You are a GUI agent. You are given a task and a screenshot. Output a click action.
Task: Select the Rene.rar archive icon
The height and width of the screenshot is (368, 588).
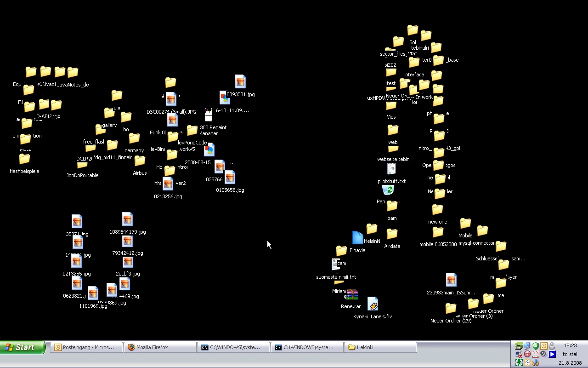pos(351,294)
